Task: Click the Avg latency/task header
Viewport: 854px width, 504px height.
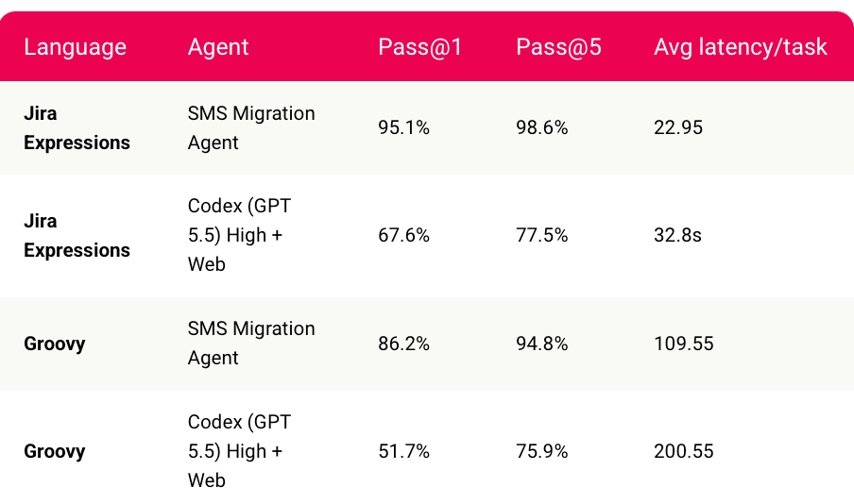Action: pyautogui.click(x=741, y=47)
